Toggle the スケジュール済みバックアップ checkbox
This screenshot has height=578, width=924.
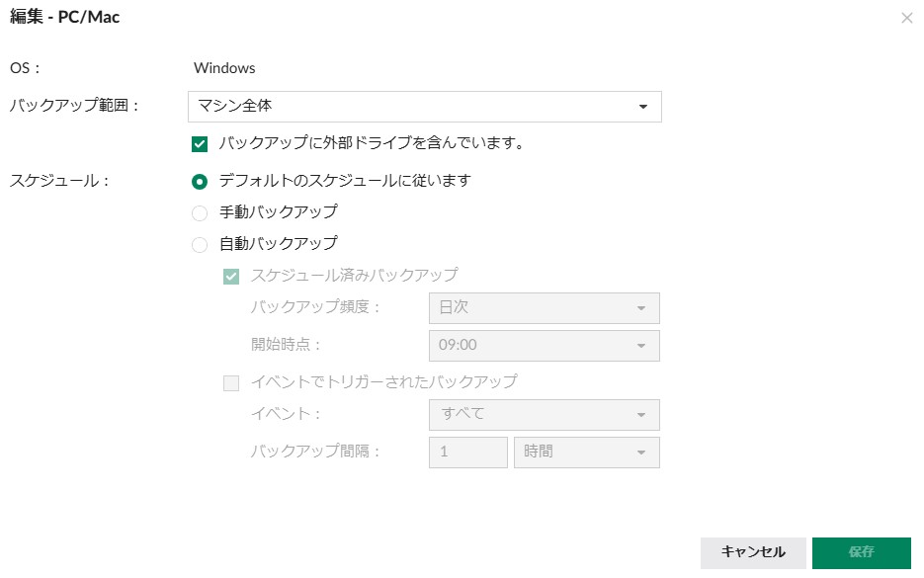point(231,277)
